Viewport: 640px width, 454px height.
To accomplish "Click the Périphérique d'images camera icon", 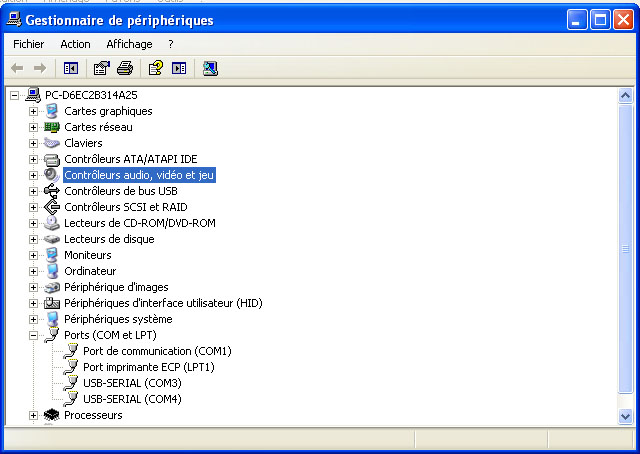I will 52,287.
